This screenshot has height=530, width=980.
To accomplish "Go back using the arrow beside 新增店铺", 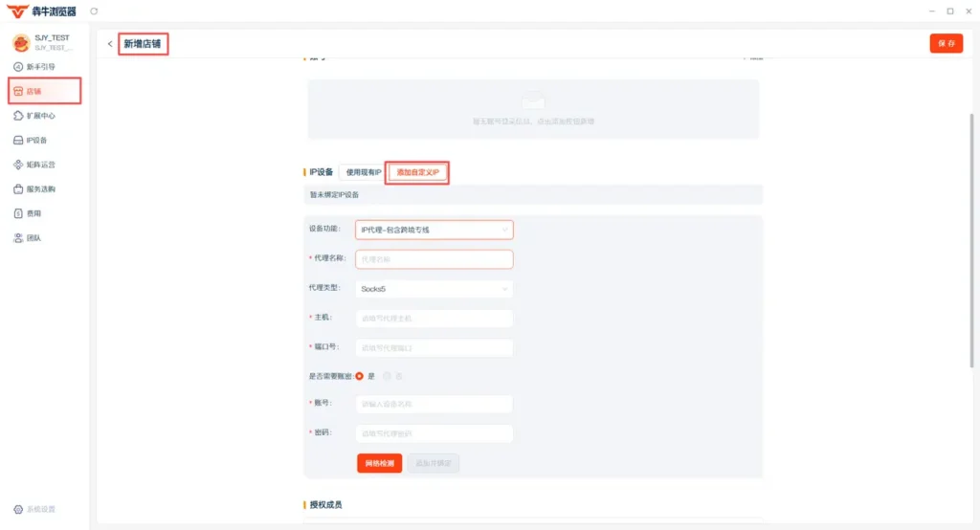I will point(110,44).
